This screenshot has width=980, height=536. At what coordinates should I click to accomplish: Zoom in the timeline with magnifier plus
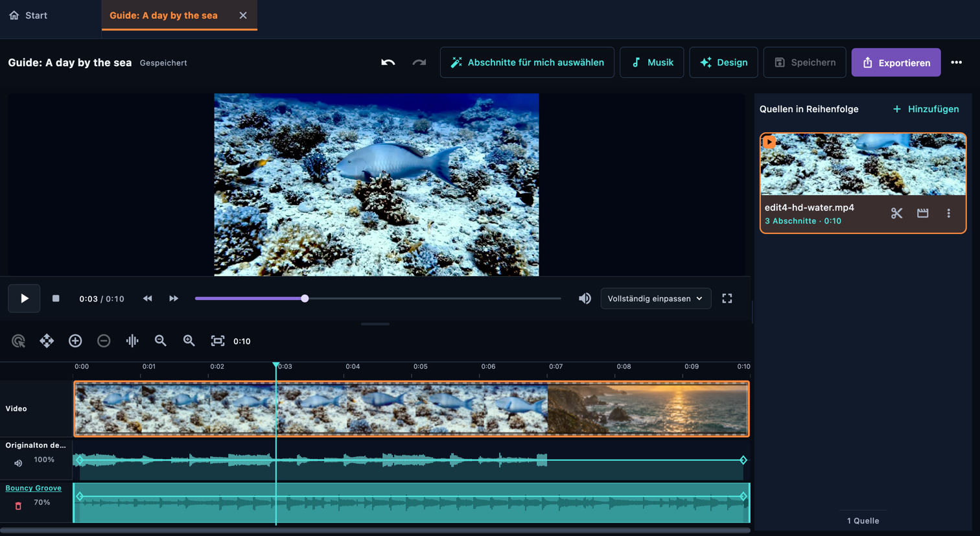189,341
